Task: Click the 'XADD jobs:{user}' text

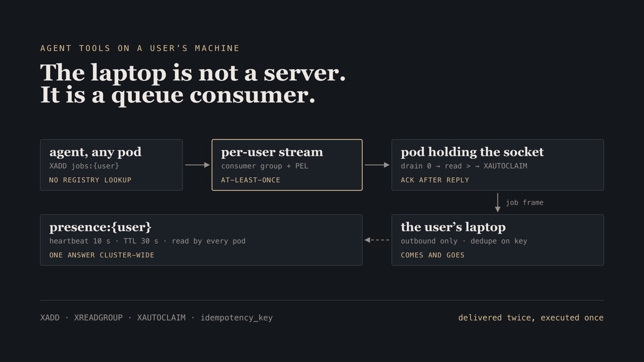Action: point(84,166)
